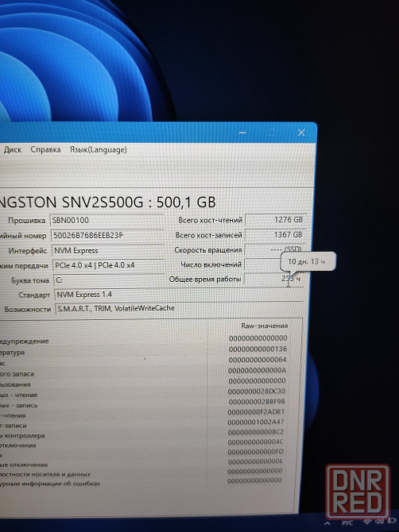Image resolution: width=399 pixels, height=532 pixels.
Task: Select raw value 000000000008C2
Action: coord(256,432)
